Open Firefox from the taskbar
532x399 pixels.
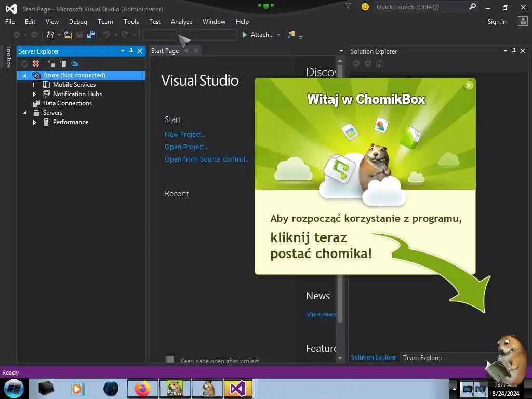pos(143,389)
